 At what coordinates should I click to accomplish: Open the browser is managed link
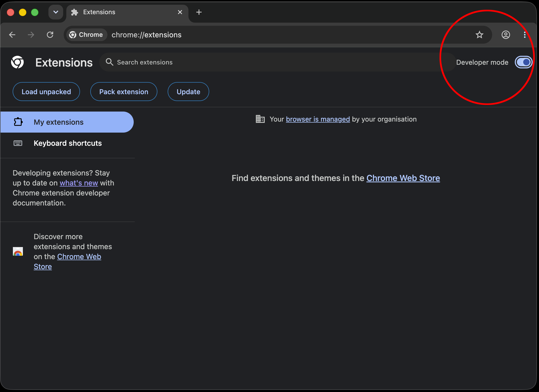[x=318, y=119]
